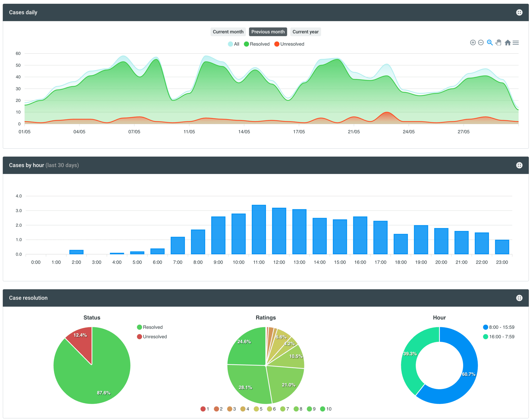Click the Previous month button
Viewport: 532px width, 419px height.
tap(268, 32)
